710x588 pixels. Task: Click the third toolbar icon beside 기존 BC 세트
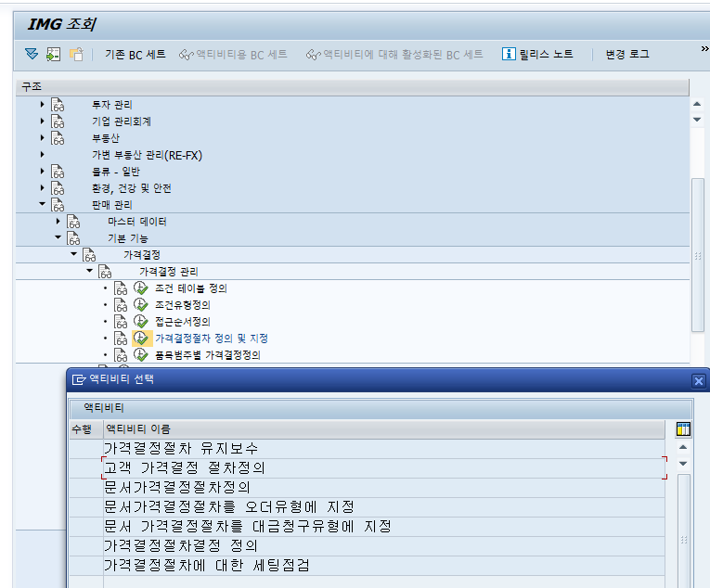[x=76, y=55]
